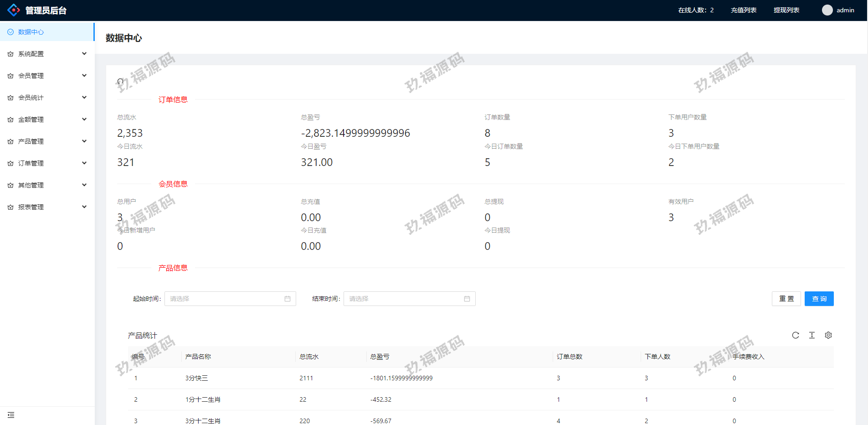Expand the 订单管理 chevron
The width and height of the screenshot is (868, 425).
(x=84, y=163)
